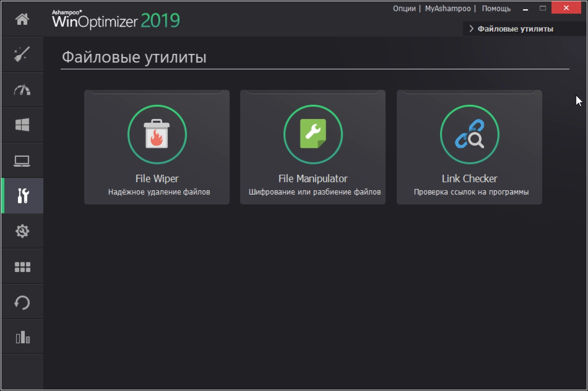The image size is (588, 391).
Task: Click the breadcrumb chevron arrow
Action: tap(471, 29)
